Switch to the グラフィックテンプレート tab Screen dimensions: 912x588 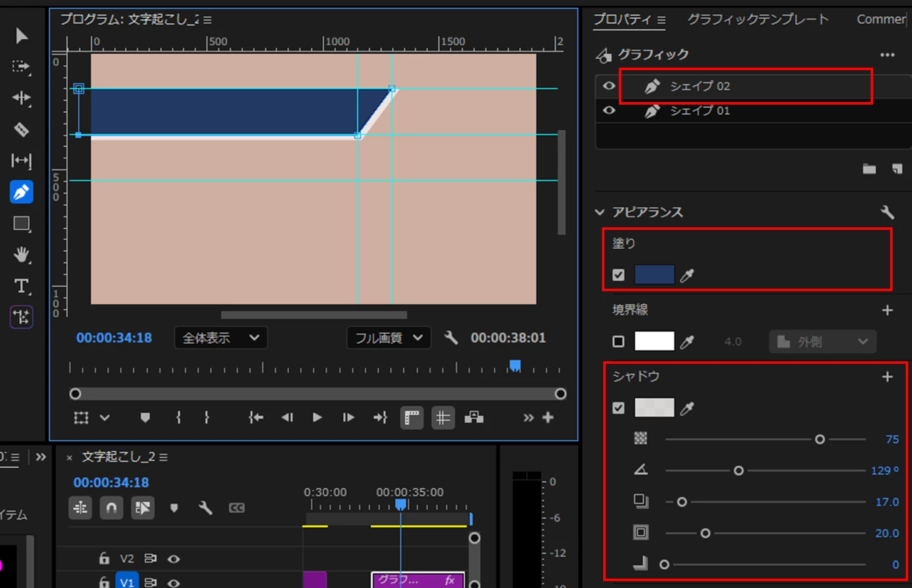(758, 19)
